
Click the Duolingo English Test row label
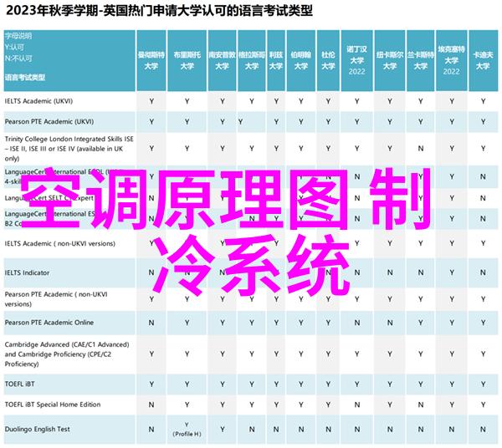pyautogui.click(x=38, y=428)
